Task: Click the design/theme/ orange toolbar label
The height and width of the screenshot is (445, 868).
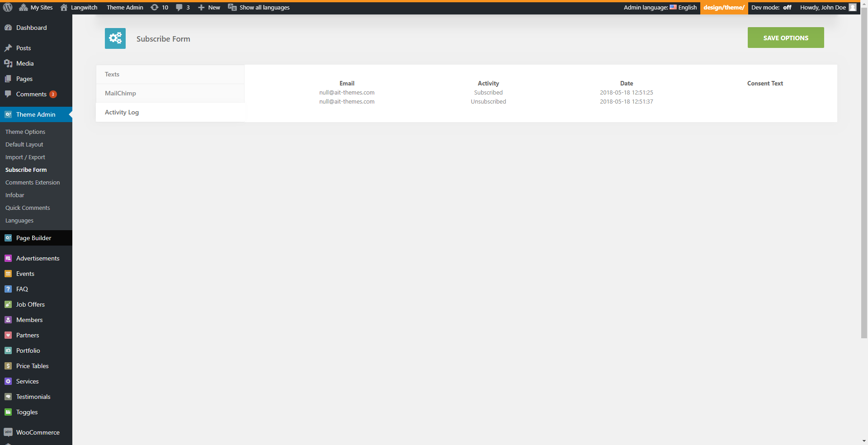Action: [x=724, y=7]
